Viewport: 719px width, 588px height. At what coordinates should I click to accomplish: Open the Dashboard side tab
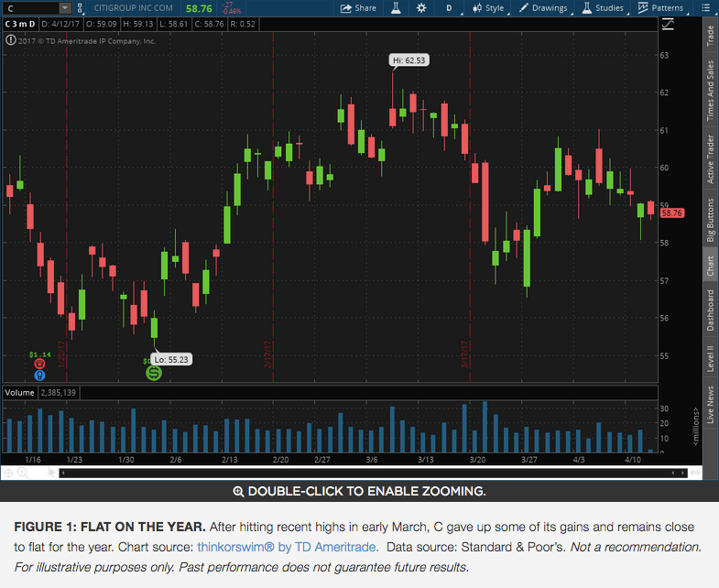pyautogui.click(x=710, y=310)
